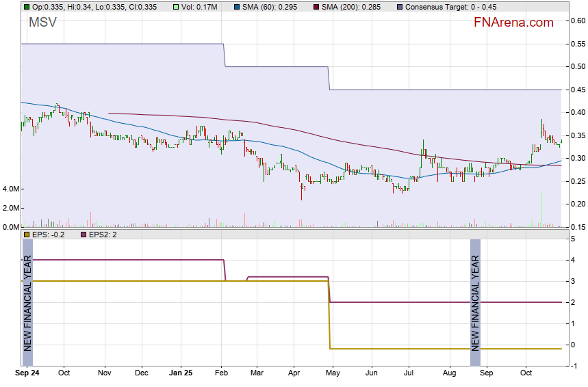Select the MSV ticker label

tap(42, 23)
